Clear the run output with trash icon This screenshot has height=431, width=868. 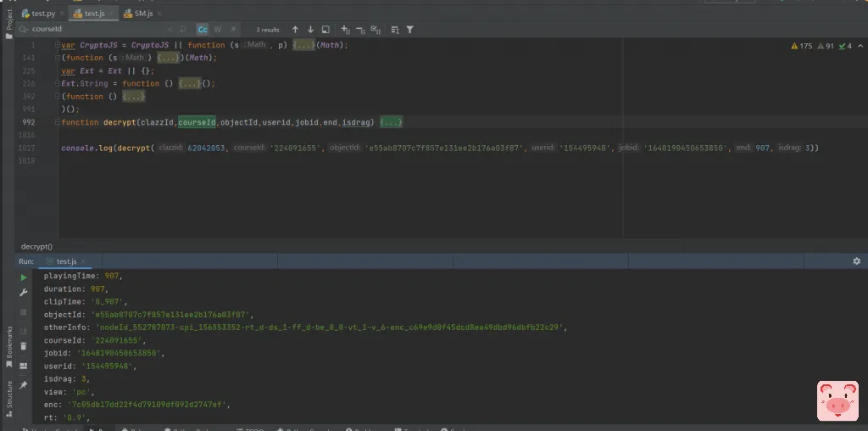(x=24, y=345)
